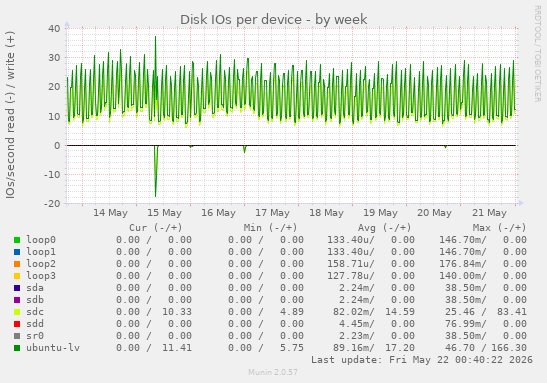
Task: Click the '14 May' x-axis label
Action: click(110, 213)
